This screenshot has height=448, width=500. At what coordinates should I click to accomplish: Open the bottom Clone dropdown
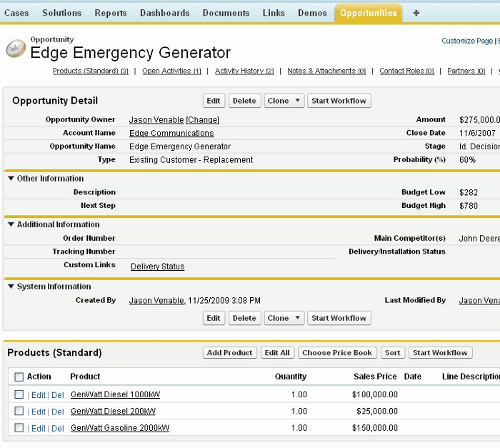click(x=284, y=318)
